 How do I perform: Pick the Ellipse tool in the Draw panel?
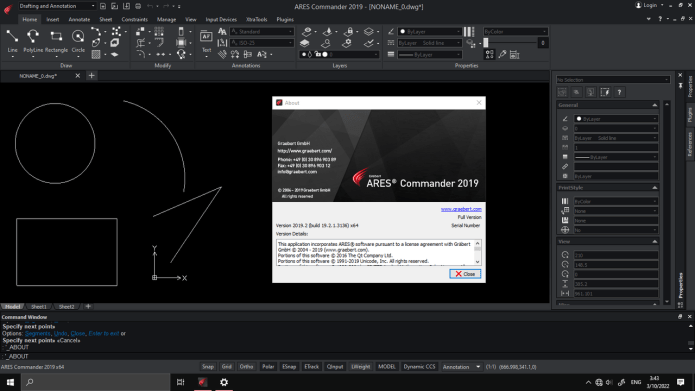pos(96,43)
